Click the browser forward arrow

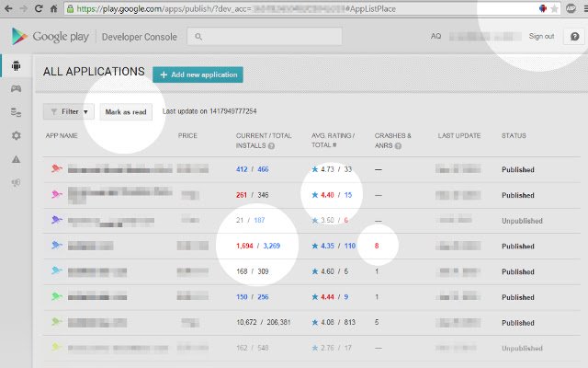pos(23,8)
